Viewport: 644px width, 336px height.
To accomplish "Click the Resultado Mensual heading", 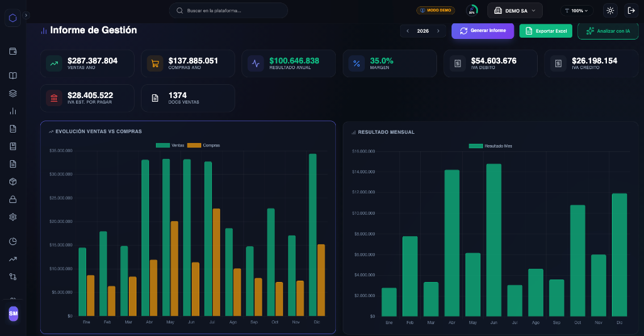I will point(386,132).
